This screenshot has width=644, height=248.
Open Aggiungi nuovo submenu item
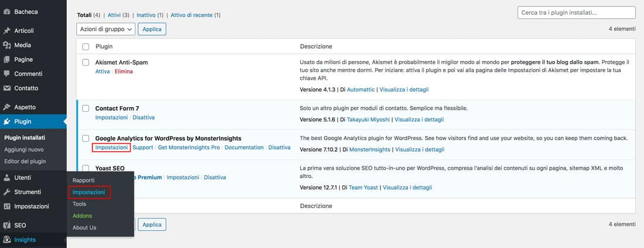[24, 150]
